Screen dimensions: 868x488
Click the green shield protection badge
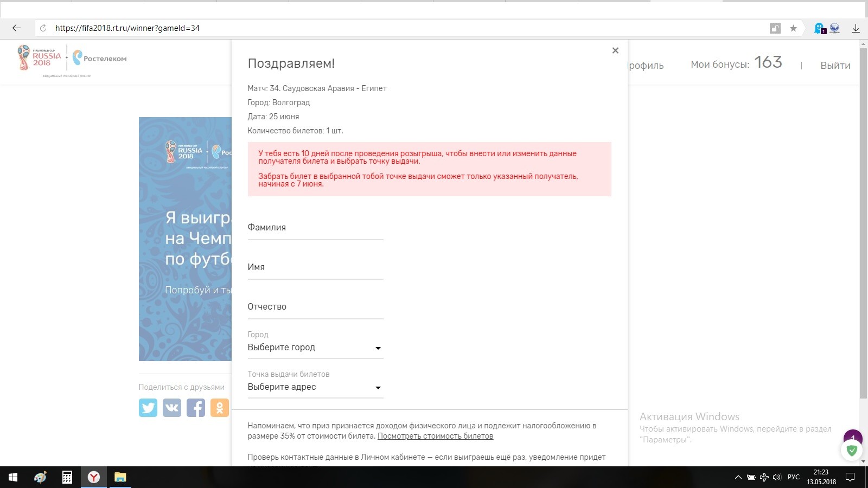coord(852,451)
